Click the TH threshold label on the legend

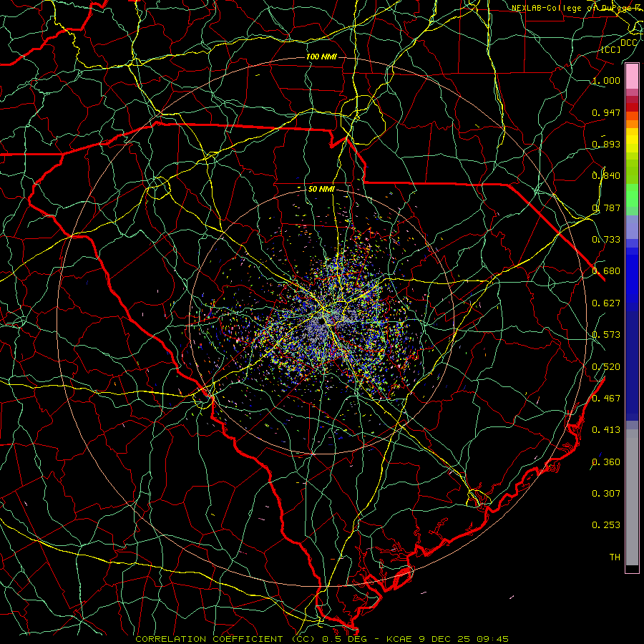click(615, 557)
